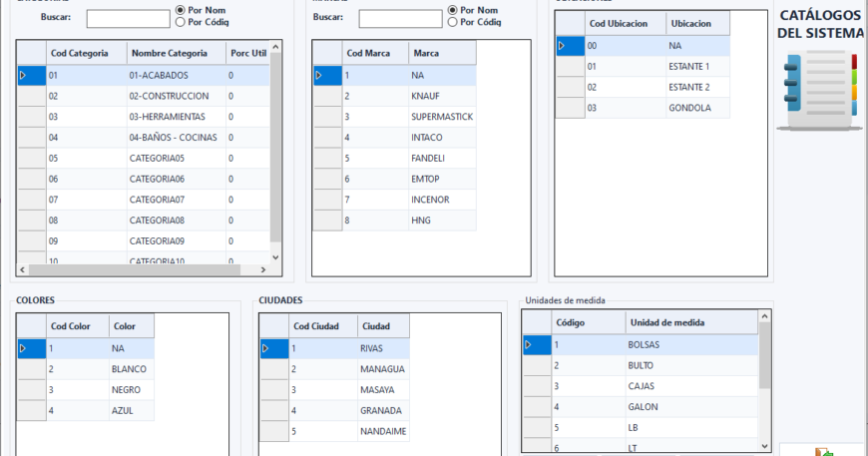Select BLANCO color row
The height and width of the screenshot is (456, 868).
86,369
